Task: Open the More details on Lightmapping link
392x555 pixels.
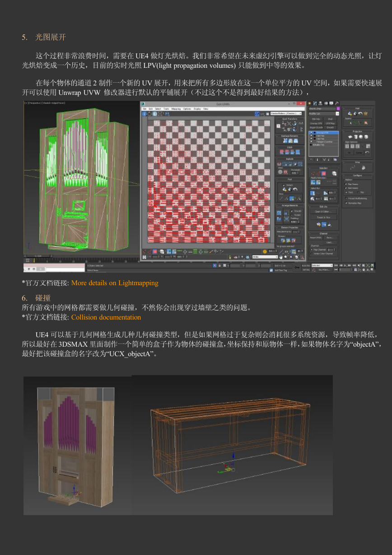Action: click(115, 283)
